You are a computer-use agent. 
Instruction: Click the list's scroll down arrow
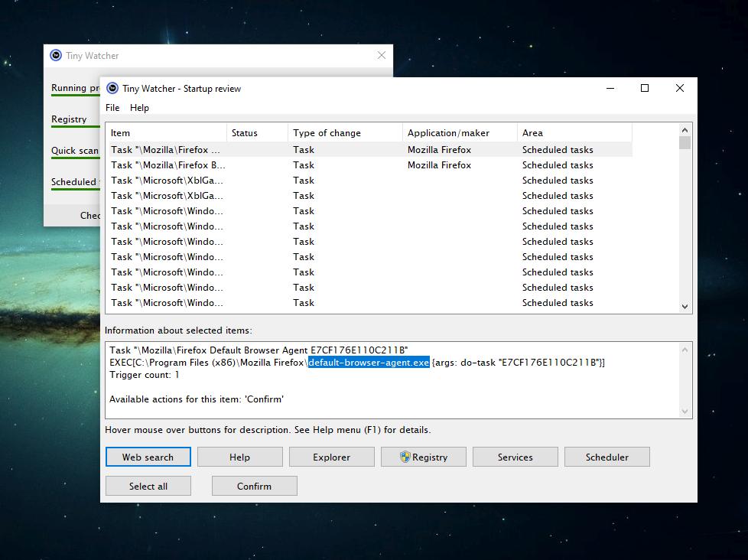(x=685, y=307)
